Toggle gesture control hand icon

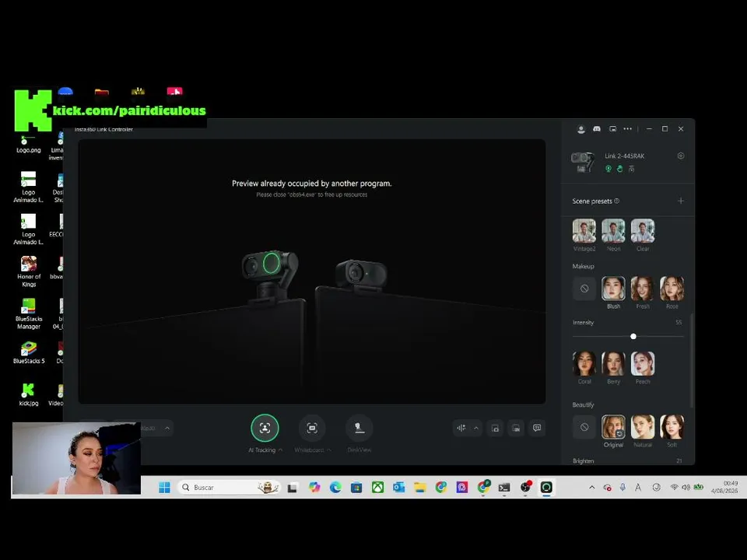620,169
